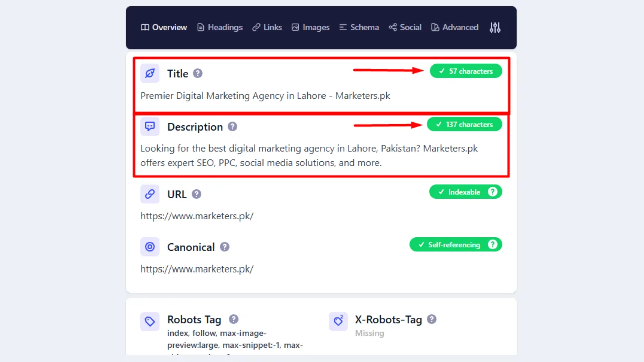This screenshot has height=362, width=644.
Task: Click the question mark next to URL
Action: tap(196, 194)
